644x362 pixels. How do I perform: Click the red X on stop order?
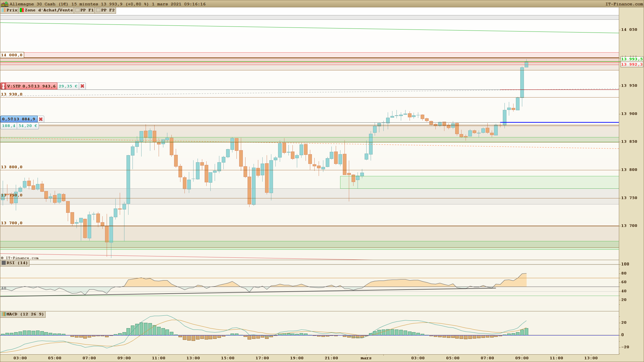click(x=82, y=86)
